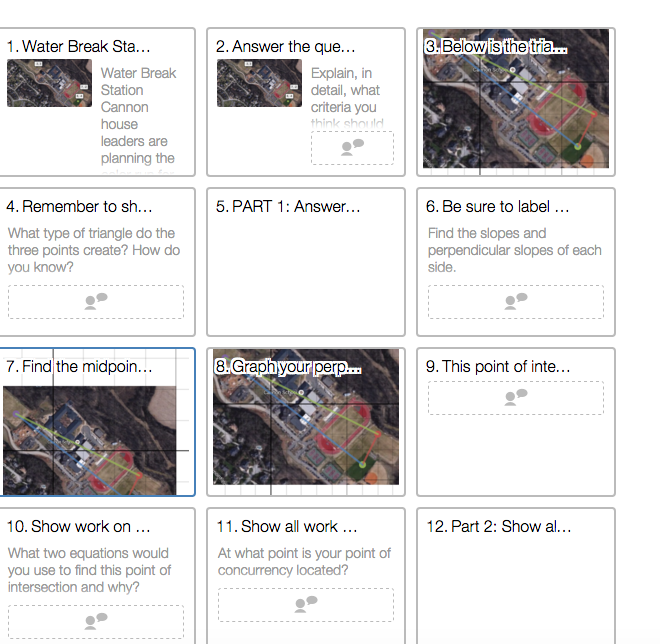Select the map thumbnail in slide 2
Image resolution: width=660 pixels, height=644 pixels.
pyautogui.click(x=259, y=83)
